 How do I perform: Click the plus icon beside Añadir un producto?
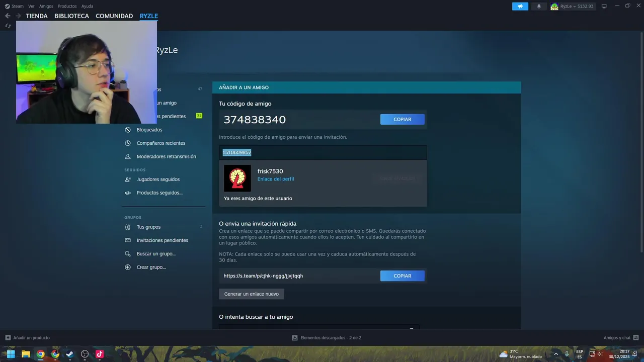coord(8,337)
